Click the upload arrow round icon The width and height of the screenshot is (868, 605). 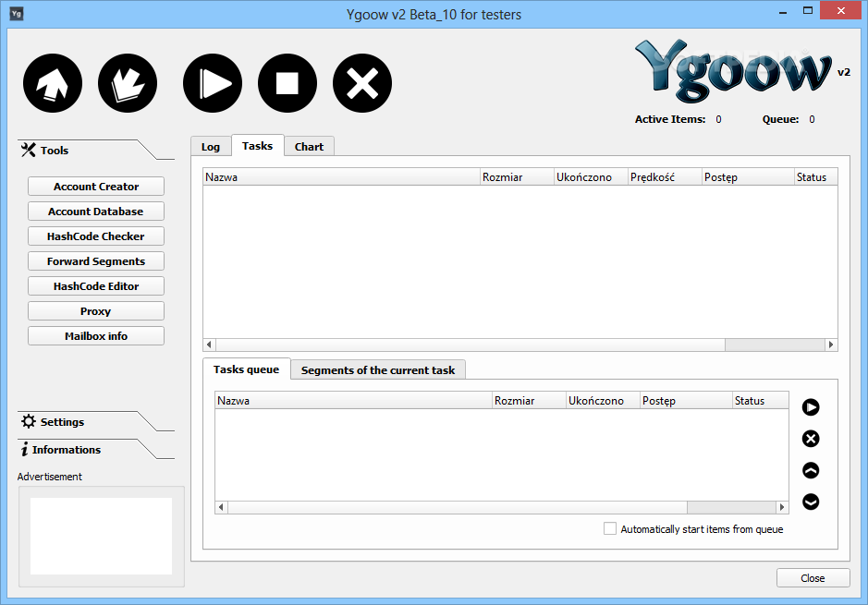pos(53,83)
